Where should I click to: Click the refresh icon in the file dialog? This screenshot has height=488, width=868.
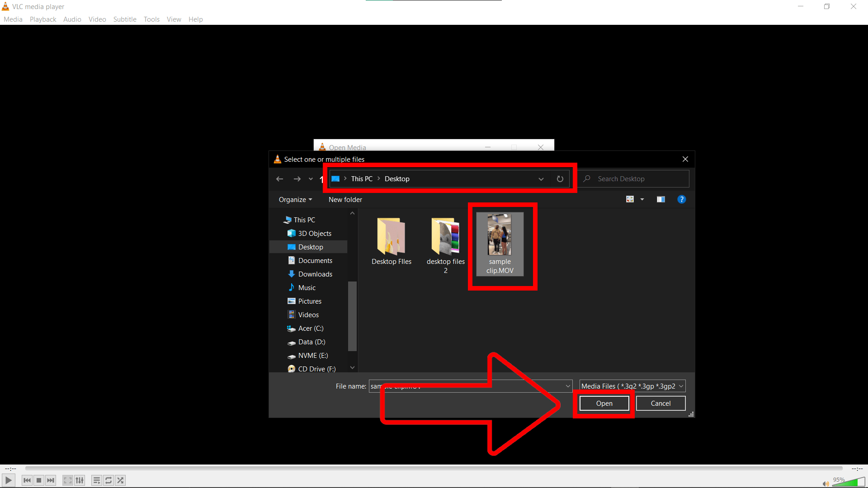560,178
